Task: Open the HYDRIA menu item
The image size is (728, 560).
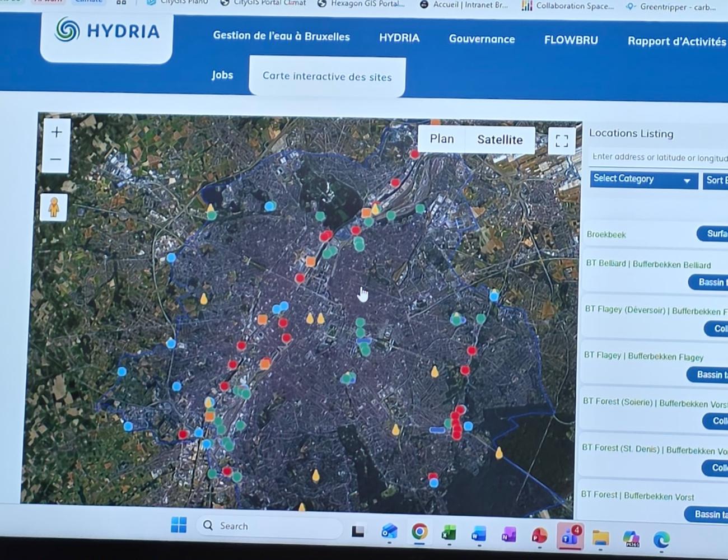Action: click(x=399, y=38)
